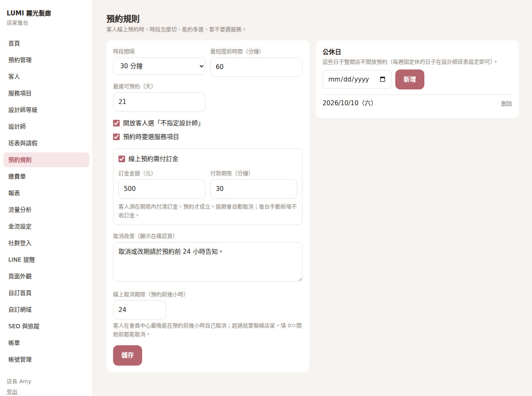Click the LUMI 霧光髮廊 store name
Image resolution: width=532 pixels, height=396 pixels.
(29, 13)
